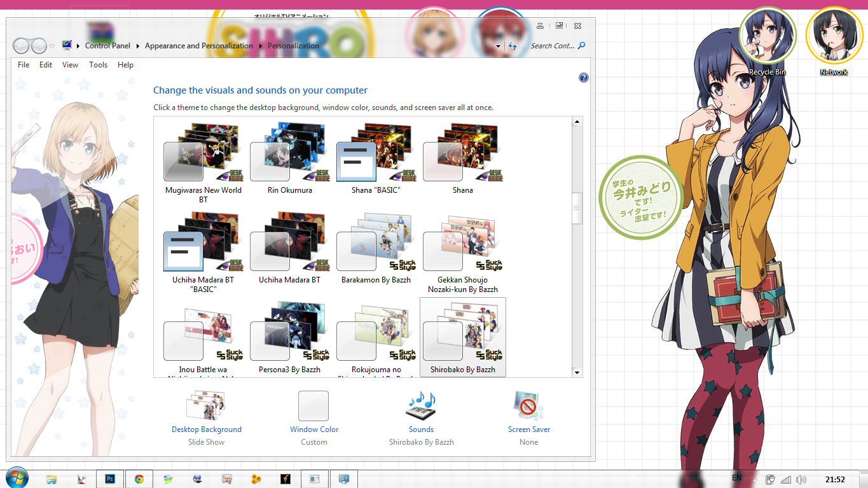This screenshot has width=868, height=488.
Task: Click the Forward navigation button
Action: click(x=39, y=46)
